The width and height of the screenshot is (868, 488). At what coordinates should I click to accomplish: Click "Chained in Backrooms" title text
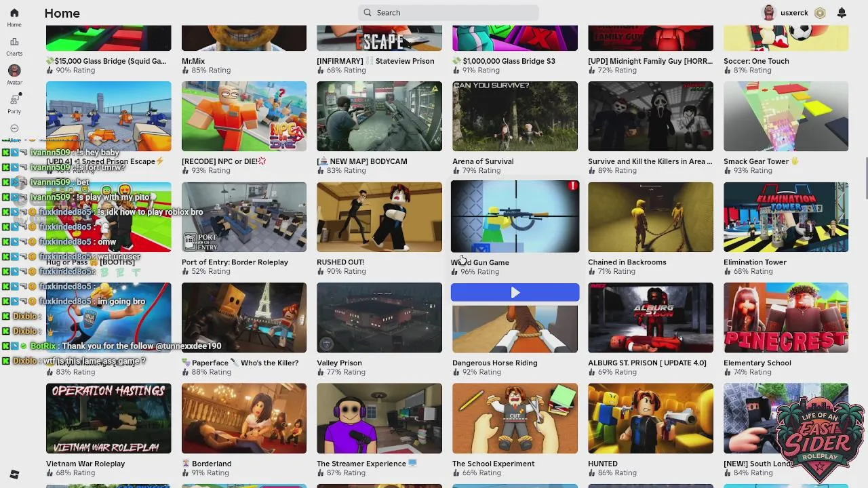coord(627,262)
